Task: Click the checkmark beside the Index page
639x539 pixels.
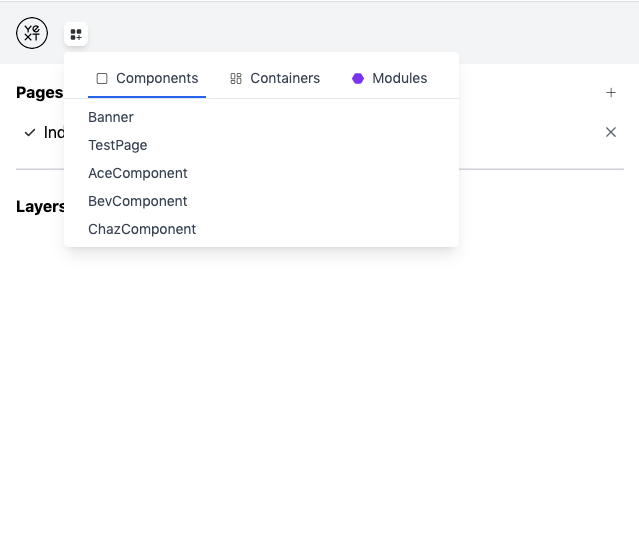Action: point(30,132)
